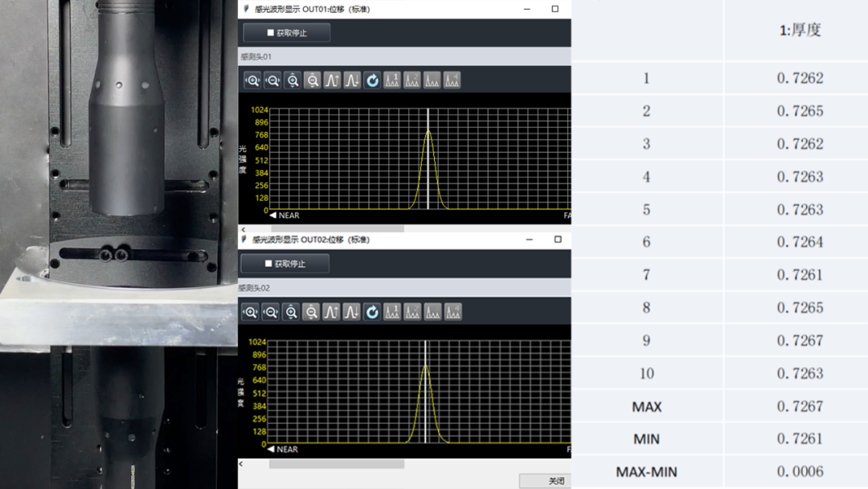Minimize the OUT01 waveform window

527,9
